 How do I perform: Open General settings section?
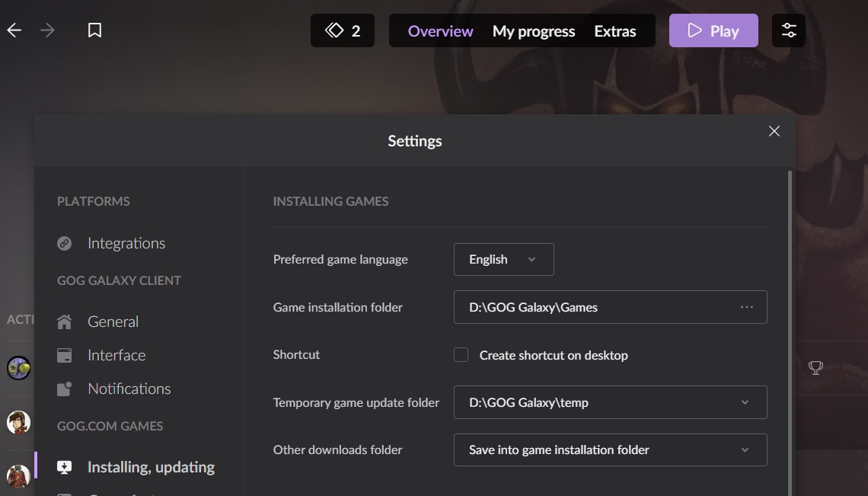[x=113, y=322]
